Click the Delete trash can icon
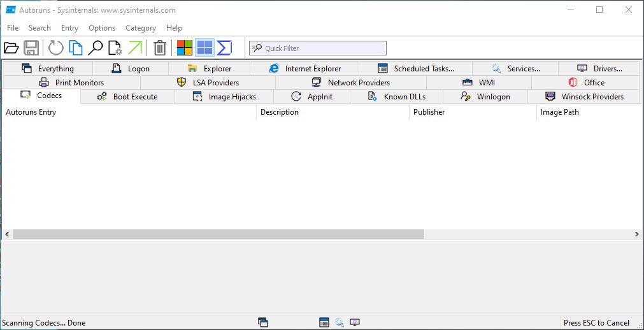The image size is (644, 330). (x=160, y=48)
